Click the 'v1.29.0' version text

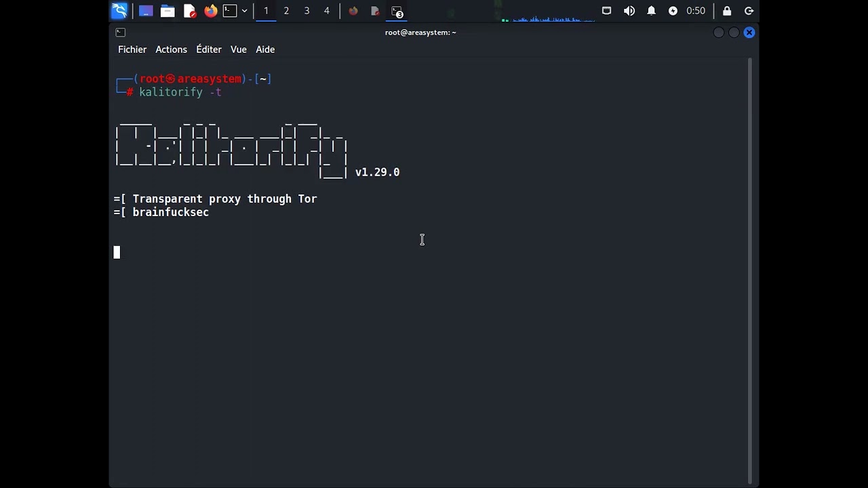(378, 172)
